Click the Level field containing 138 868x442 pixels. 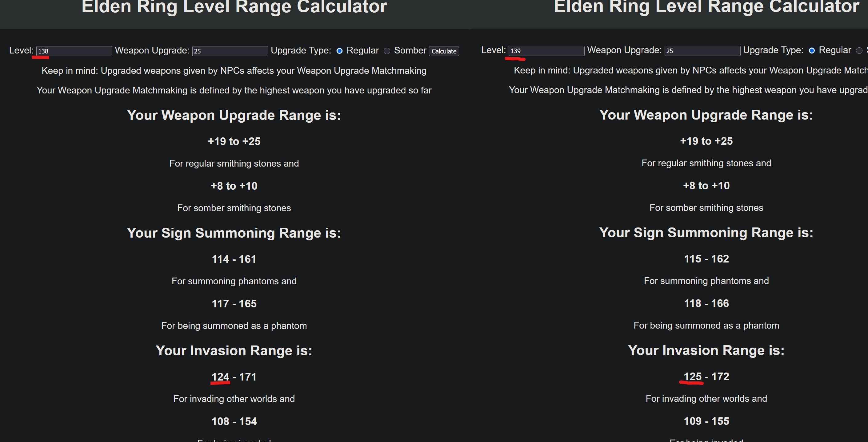click(74, 51)
